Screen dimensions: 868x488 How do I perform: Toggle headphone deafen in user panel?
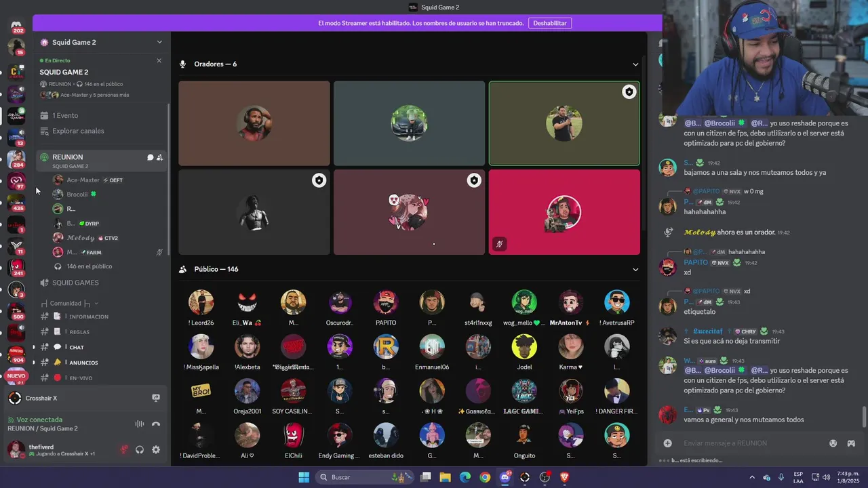click(140, 449)
